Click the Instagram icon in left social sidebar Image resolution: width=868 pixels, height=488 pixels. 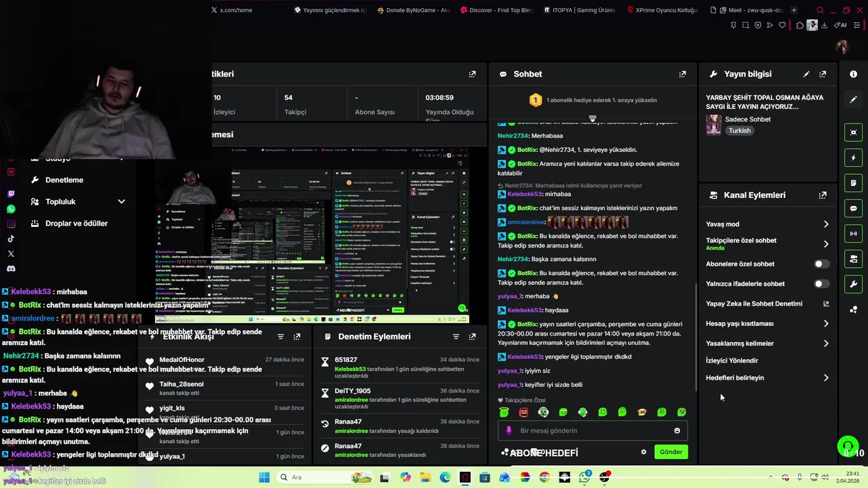coord(11,224)
